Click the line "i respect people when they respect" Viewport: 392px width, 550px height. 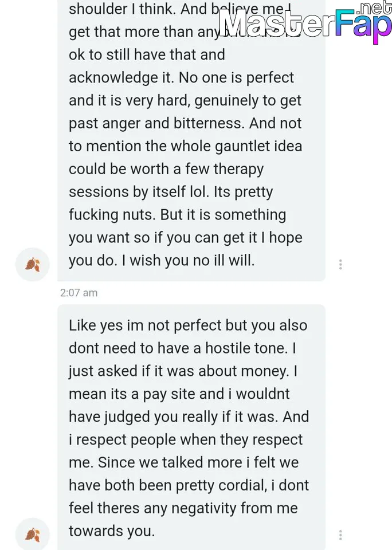pyautogui.click(x=185, y=440)
